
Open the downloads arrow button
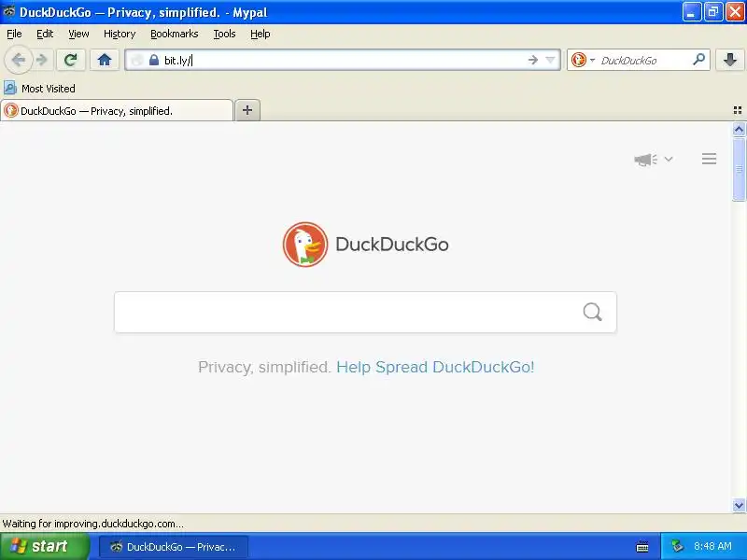(730, 60)
